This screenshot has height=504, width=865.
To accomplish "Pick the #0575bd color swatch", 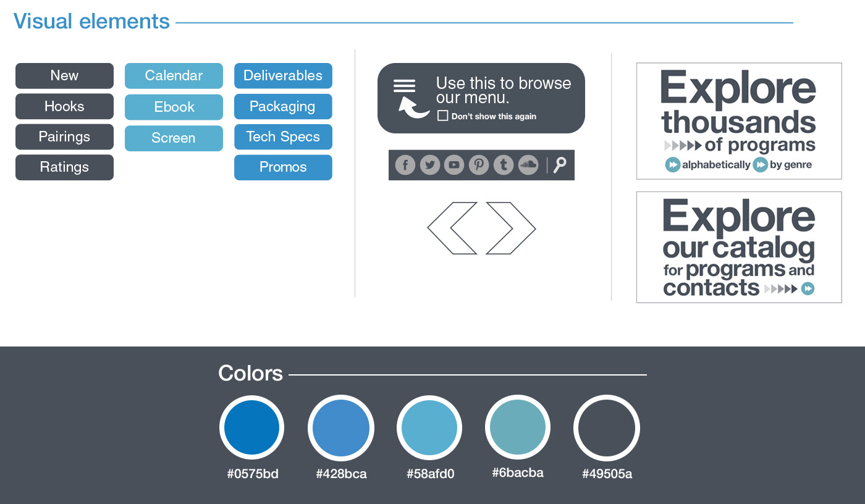I will tap(252, 428).
